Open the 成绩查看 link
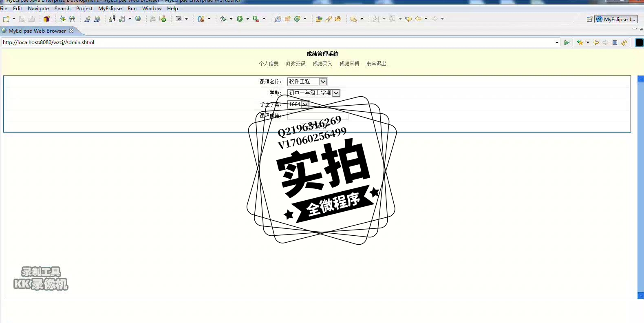This screenshot has width=644, height=323. click(349, 64)
